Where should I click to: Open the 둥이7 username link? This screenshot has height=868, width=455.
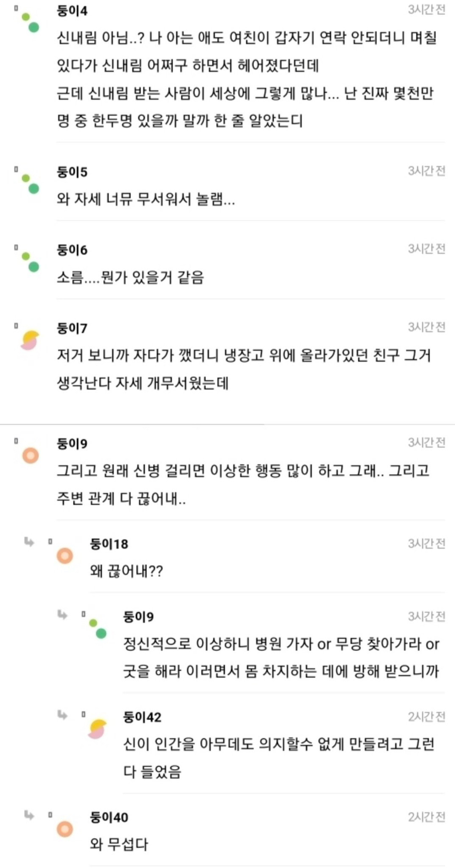72,328
